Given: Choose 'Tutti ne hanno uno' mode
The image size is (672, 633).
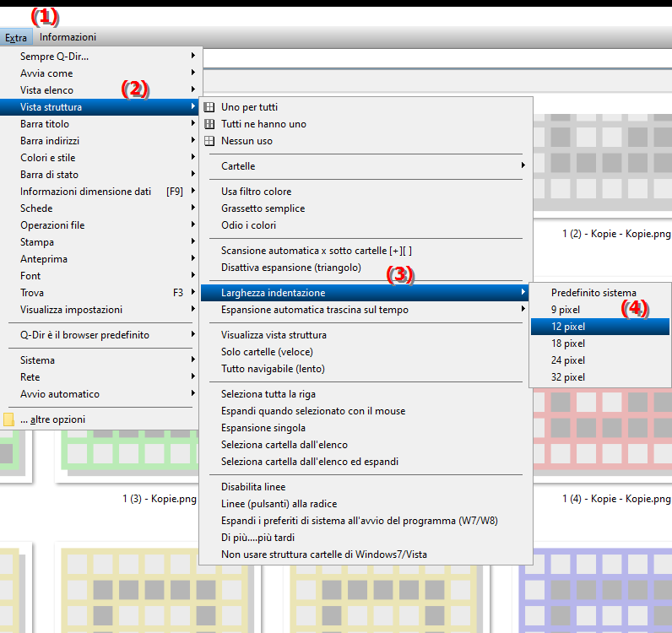Looking at the screenshot, I should click(366, 124).
